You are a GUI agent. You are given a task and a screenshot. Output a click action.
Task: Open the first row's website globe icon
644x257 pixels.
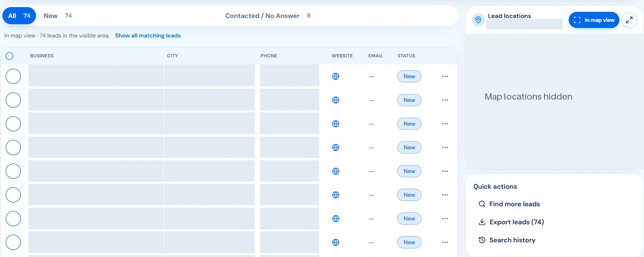click(x=336, y=76)
